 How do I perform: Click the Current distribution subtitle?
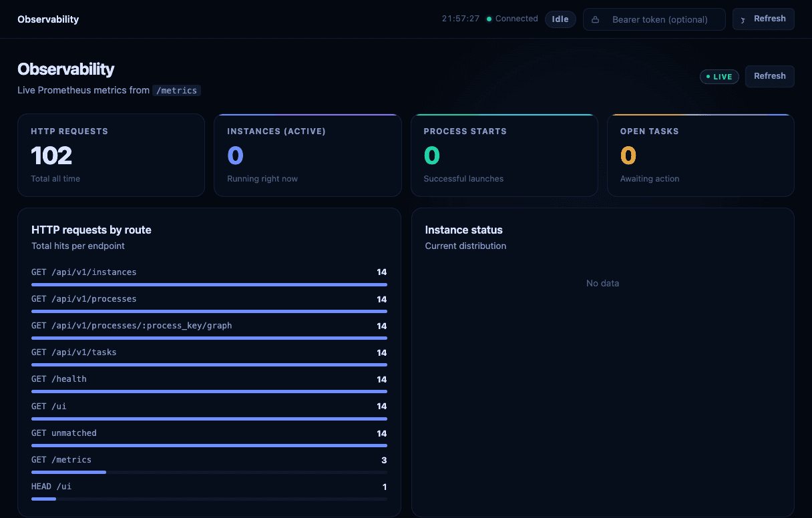pyautogui.click(x=465, y=246)
